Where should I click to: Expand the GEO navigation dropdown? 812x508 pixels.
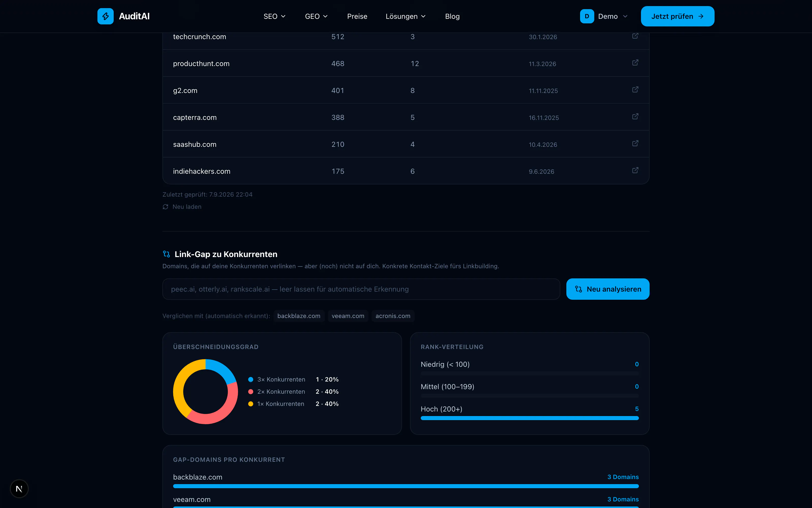click(x=316, y=16)
